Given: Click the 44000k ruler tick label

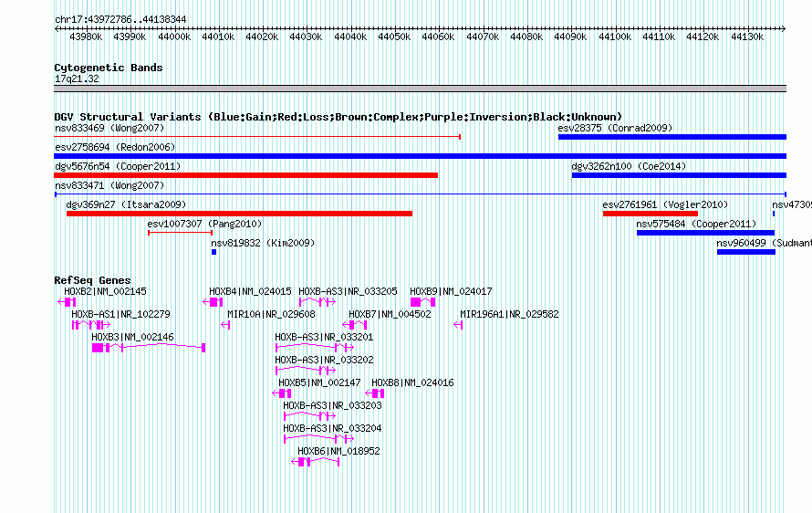Looking at the screenshot, I should click(174, 37).
